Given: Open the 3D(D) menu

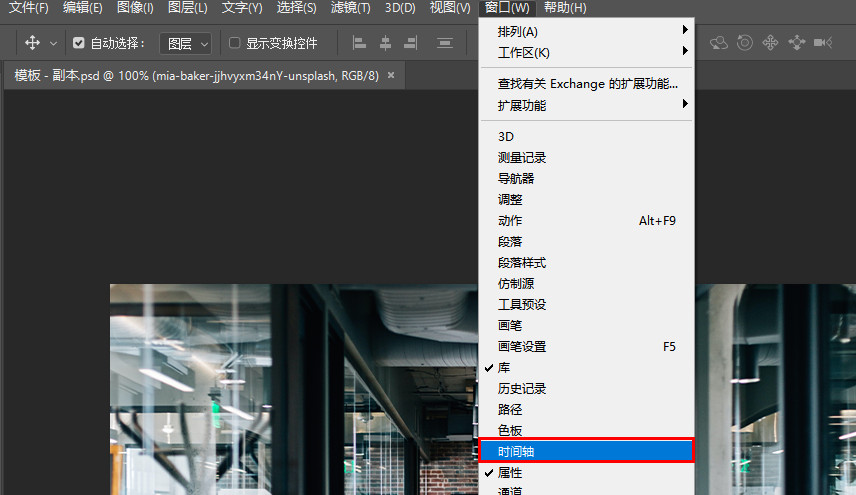Looking at the screenshot, I should 400,8.
